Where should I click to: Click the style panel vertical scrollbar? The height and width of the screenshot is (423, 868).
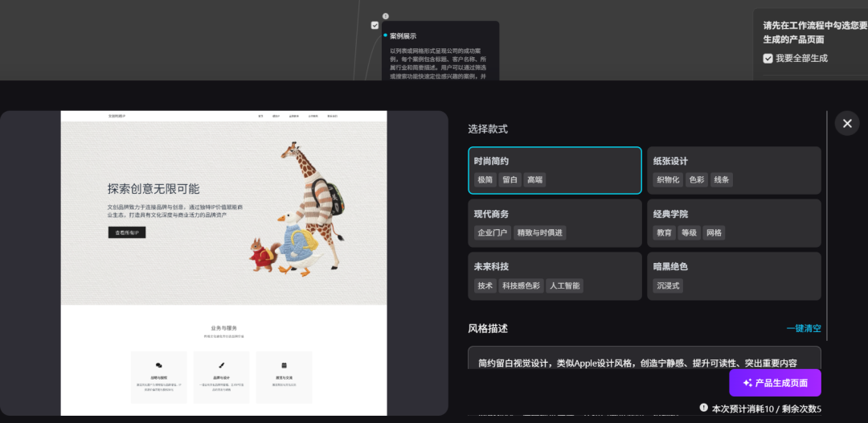click(x=826, y=226)
